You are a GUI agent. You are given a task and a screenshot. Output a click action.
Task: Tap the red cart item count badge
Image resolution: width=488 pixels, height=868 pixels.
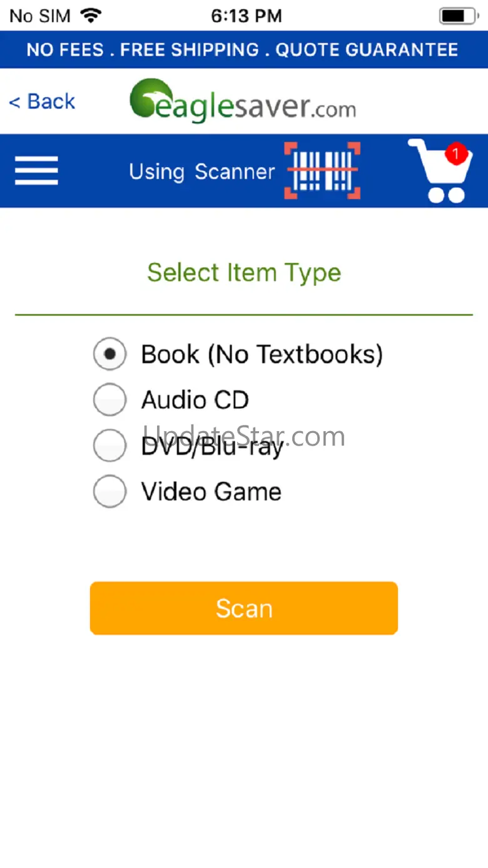pyautogui.click(x=456, y=153)
